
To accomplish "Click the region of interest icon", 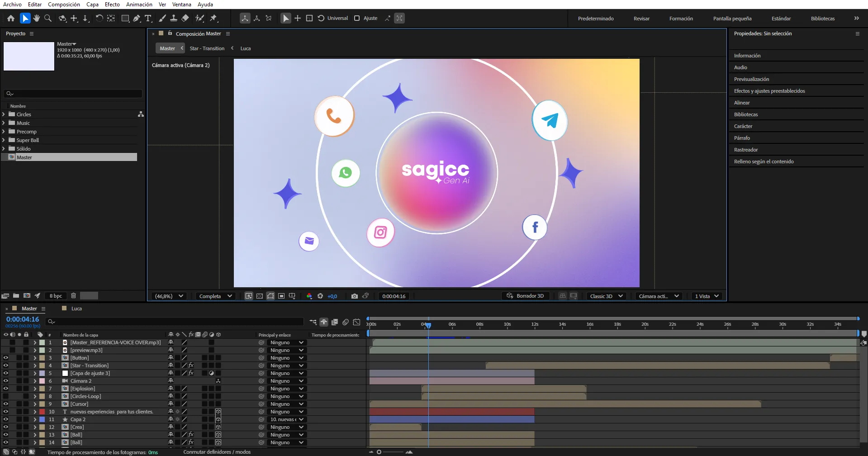I will click(281, 296).
